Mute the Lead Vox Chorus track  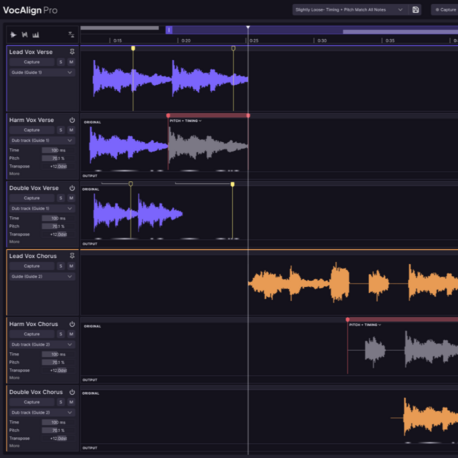tap(71, 266)
